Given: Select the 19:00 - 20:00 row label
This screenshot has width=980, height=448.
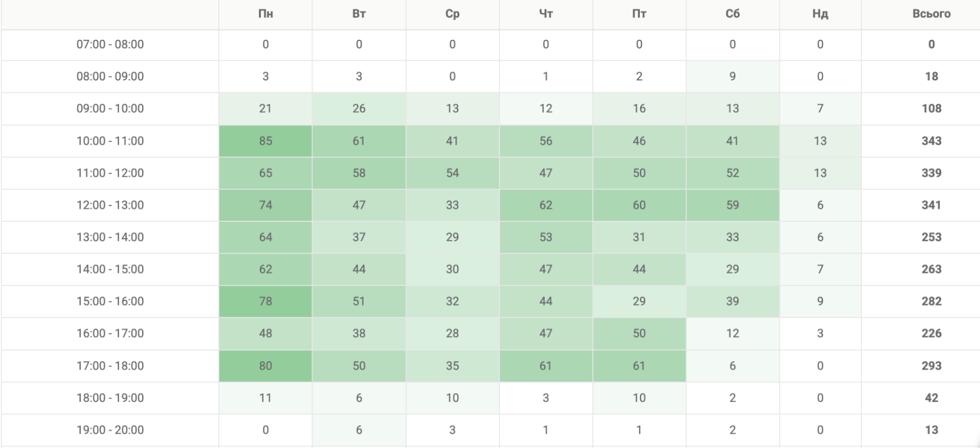Looking at the screenshot, I should pos(110,430).
